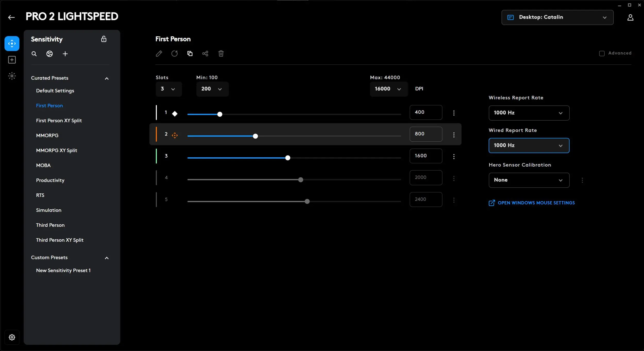Click the external-link icon beside Windows Mouse Settings
Image resolution: width=644 pixels, height=351 pixels.
point(492,203)
